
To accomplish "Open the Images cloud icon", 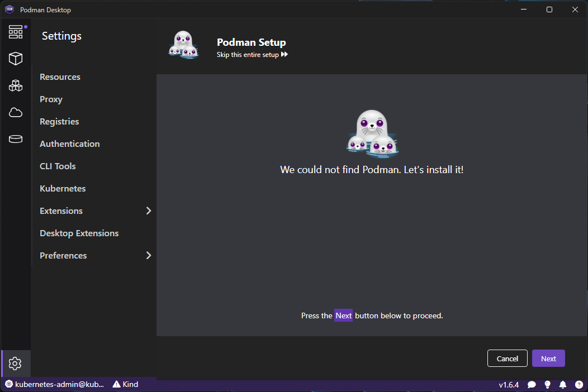I will [16, 112].
